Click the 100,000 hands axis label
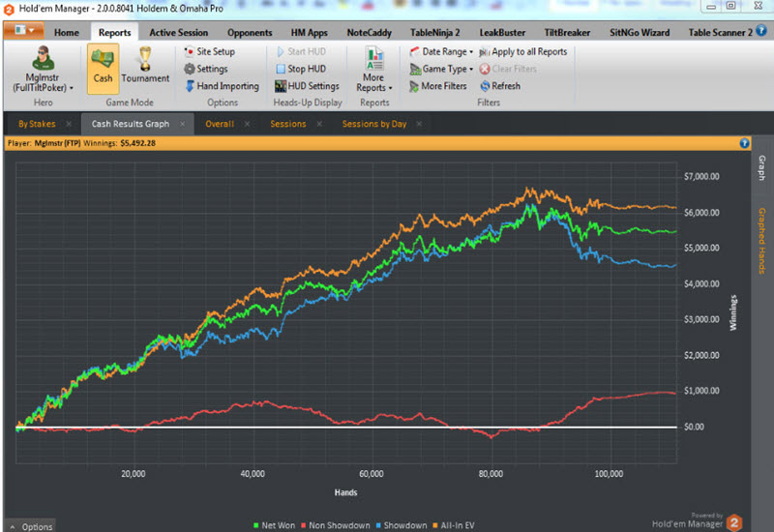The height and width of the screenshot is (532, 774). [609, 474]
